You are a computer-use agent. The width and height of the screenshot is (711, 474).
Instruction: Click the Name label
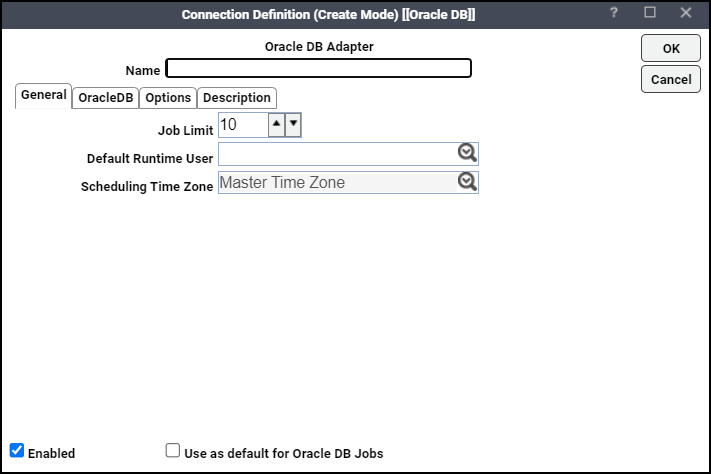coord(143,71)
